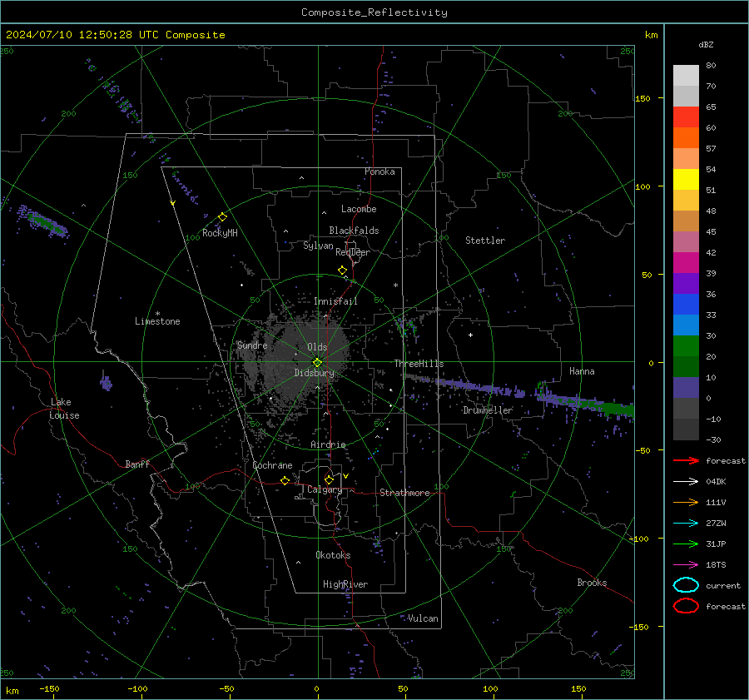Select the 51 dBZ yellow swatch

pyautogui.click(x=686, y=179)
